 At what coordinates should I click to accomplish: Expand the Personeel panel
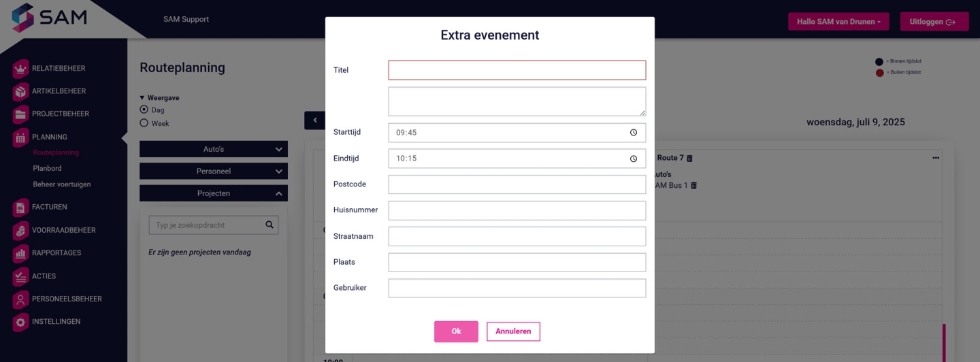pos(214,171)
